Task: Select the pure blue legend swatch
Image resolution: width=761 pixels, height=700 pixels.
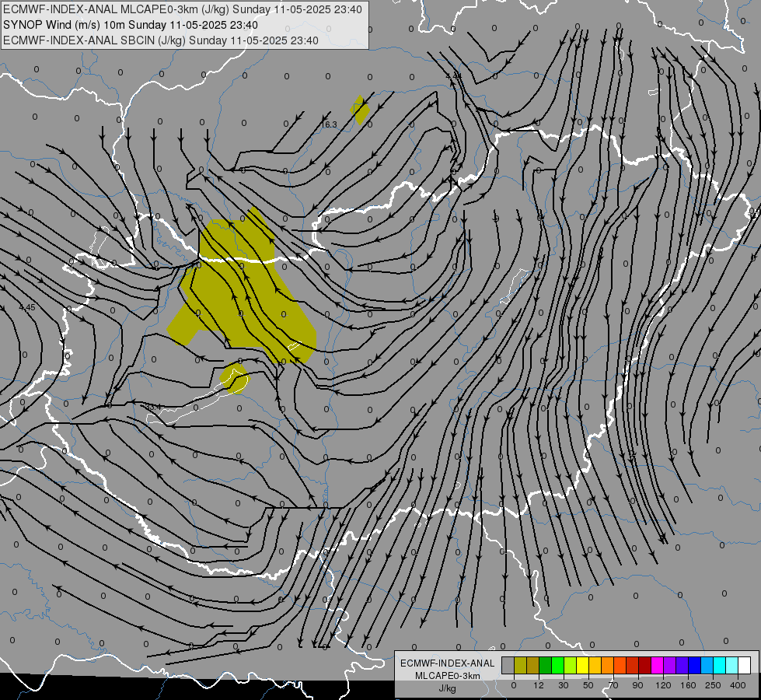Action: [694, 665]
